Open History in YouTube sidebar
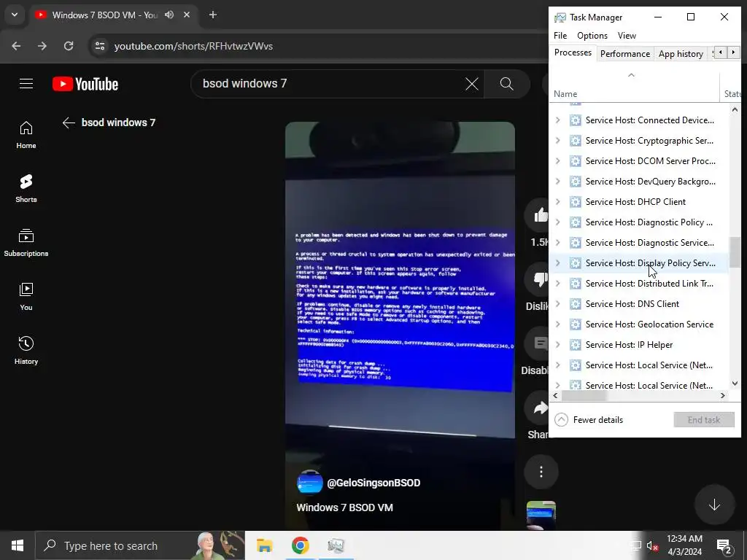 [x=26, y=351]
